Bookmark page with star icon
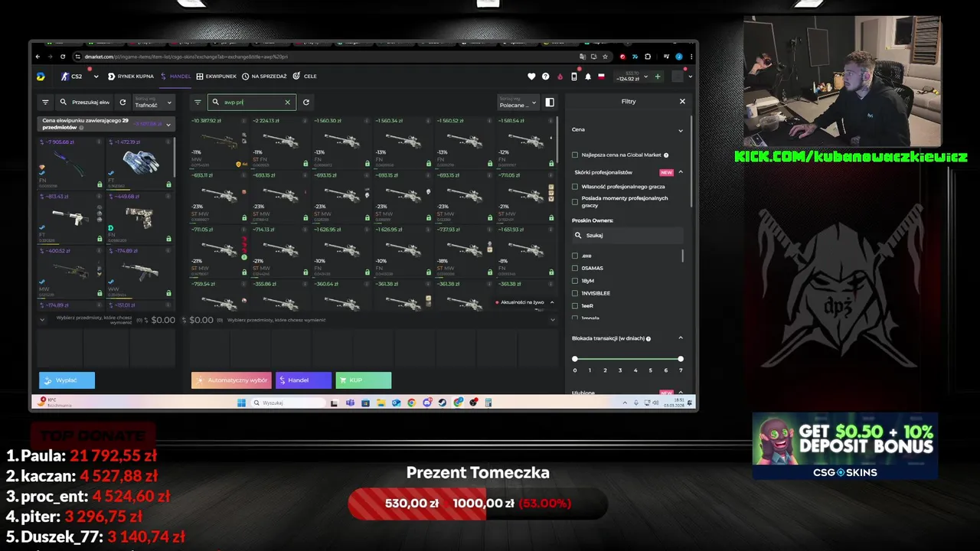The image size is (980, 551). [605, 57]
